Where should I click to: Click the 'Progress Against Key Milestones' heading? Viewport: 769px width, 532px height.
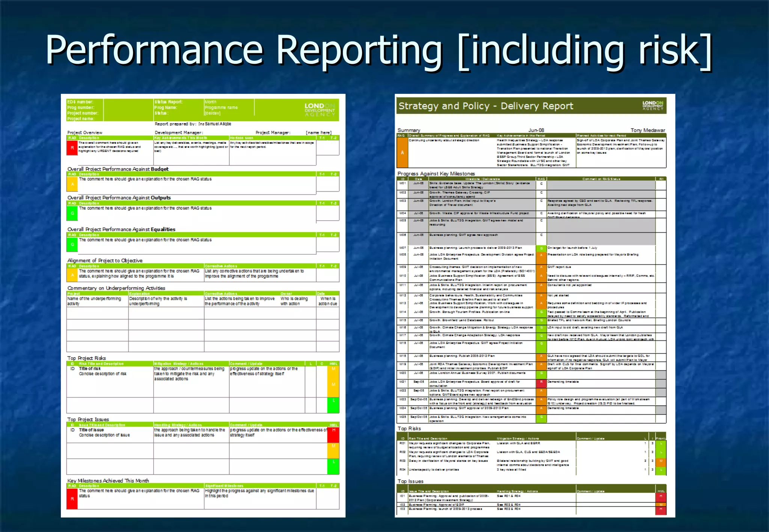coord(436,174)
